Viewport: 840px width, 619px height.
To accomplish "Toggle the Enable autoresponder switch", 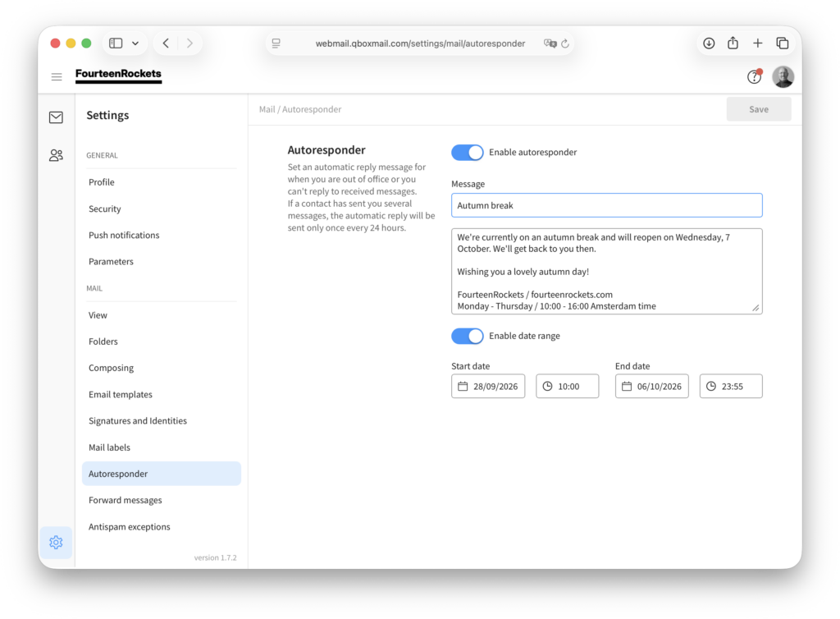I will [467, 152].
